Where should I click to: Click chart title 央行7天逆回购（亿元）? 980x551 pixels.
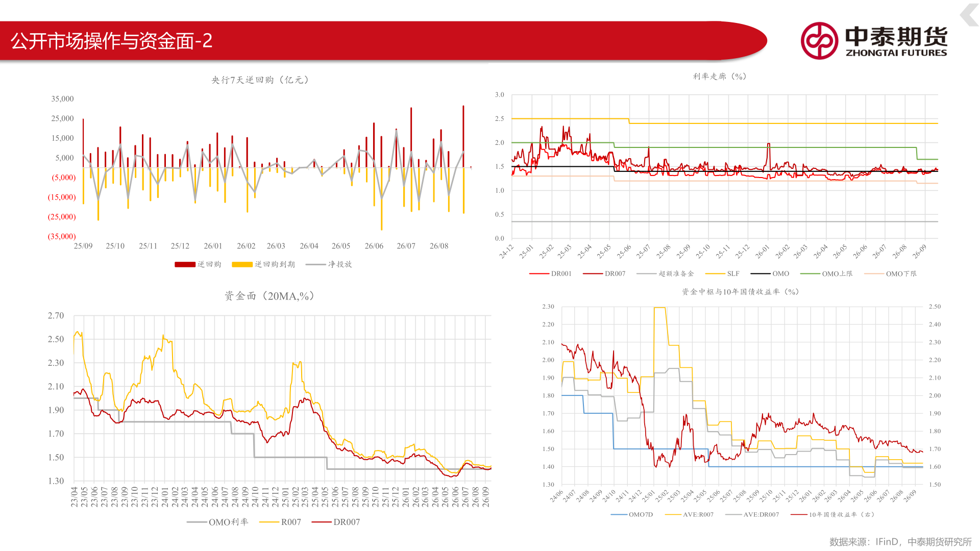click(261, 80)
